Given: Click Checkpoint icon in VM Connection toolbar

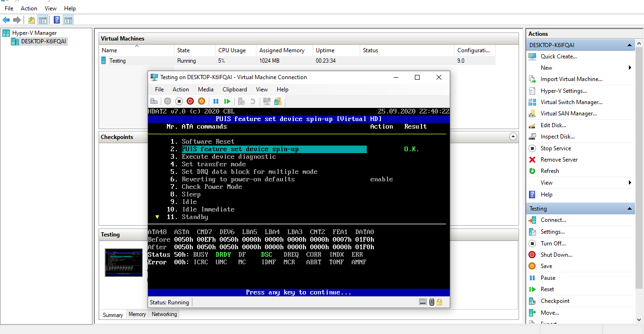Looking at the screenshot, I should click(241, 101).
